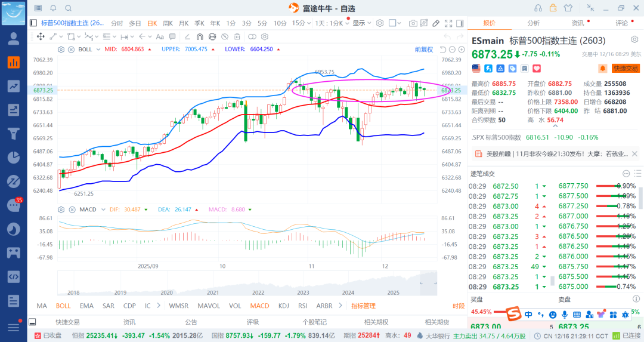644x342 pixels.
Task: Open the customer service headphones icon
Action: coord(538,8)
